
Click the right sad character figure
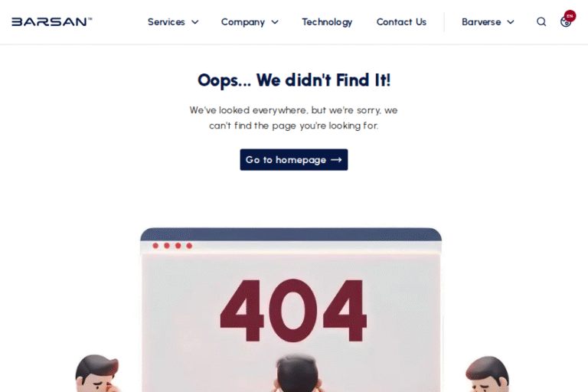pyautogui.click(x=488, y=374)
